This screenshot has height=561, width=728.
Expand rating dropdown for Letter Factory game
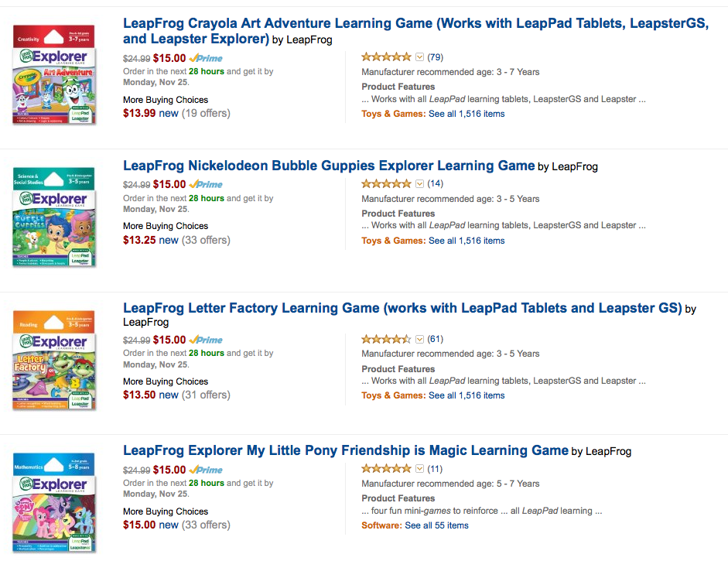pyautogui.click(x=420, y=339)
